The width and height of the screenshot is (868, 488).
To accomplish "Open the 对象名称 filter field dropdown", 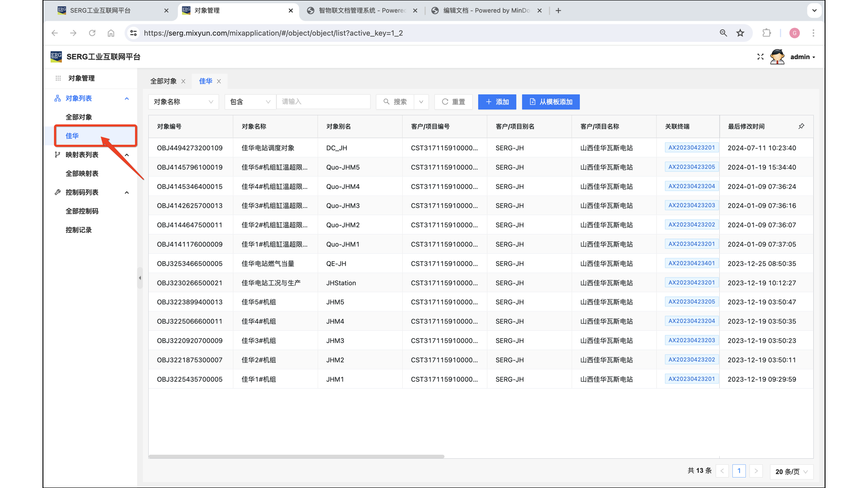I will click(183, 102).
